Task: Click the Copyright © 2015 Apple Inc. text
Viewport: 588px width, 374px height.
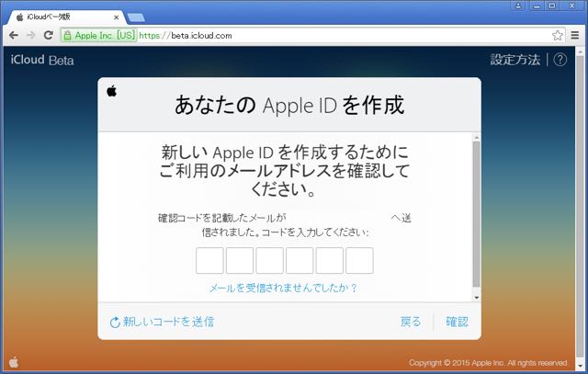Action: (x=488, y=363)
